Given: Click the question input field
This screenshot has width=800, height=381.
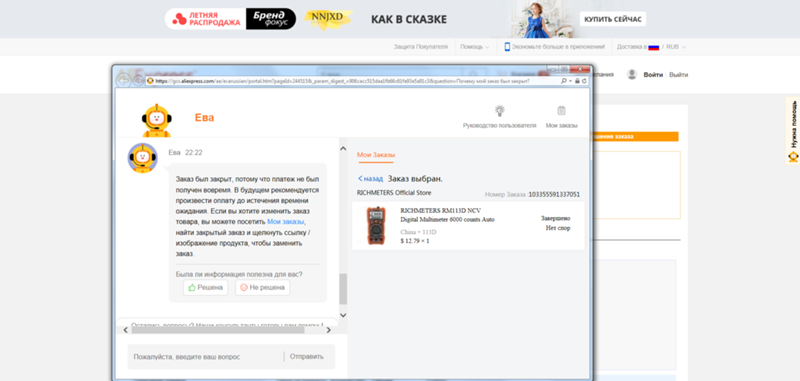Looking at the screenshot, I should [205, 357].
